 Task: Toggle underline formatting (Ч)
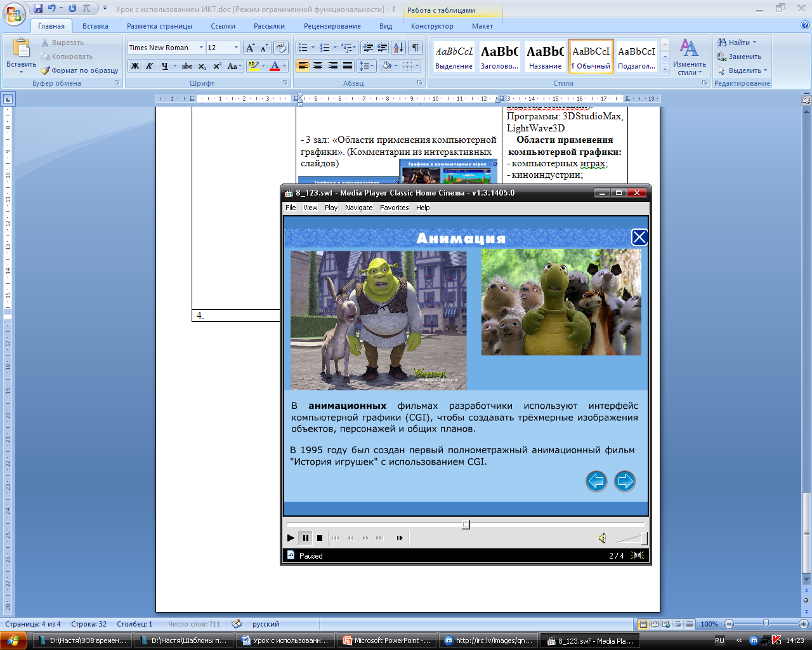click(165, 66)
